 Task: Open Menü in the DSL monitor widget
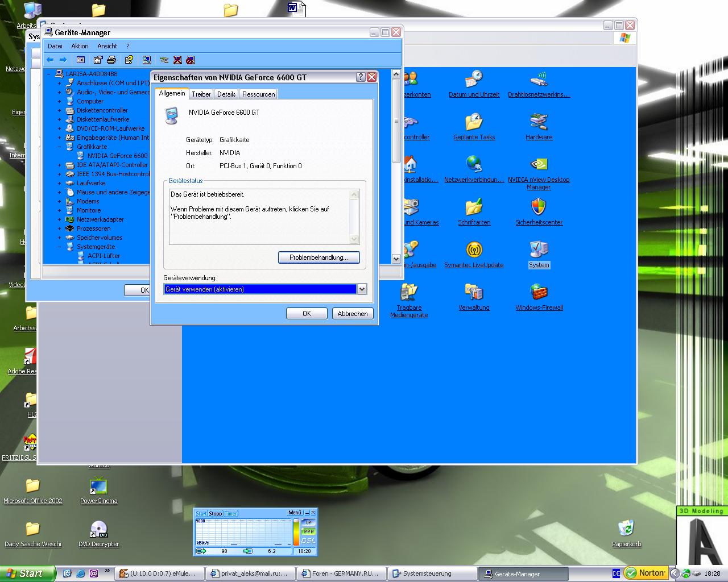295,513
